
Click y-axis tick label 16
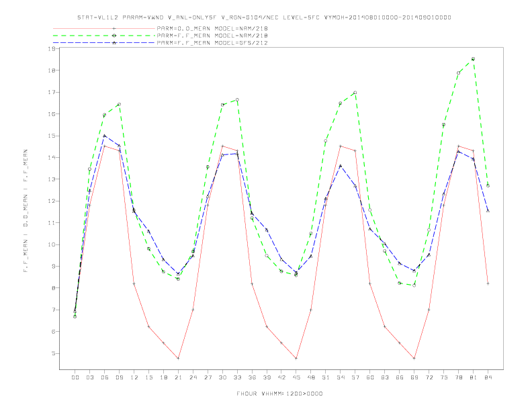point(52,114)
